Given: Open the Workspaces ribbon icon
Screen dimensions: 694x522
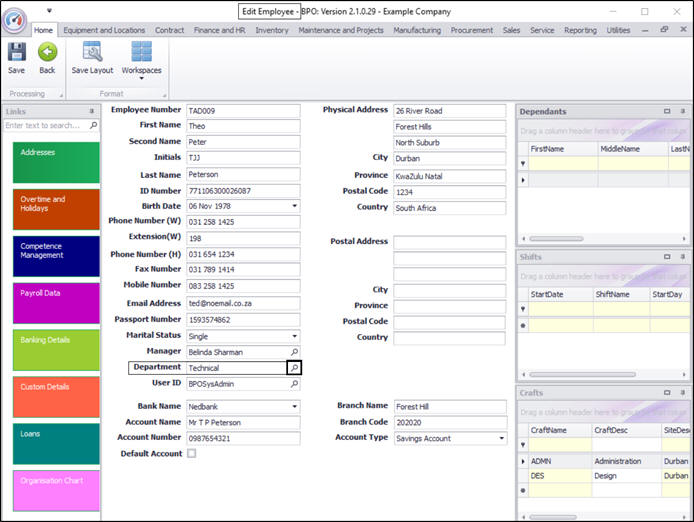Looking at the screenshot, I should coord(141,52).
